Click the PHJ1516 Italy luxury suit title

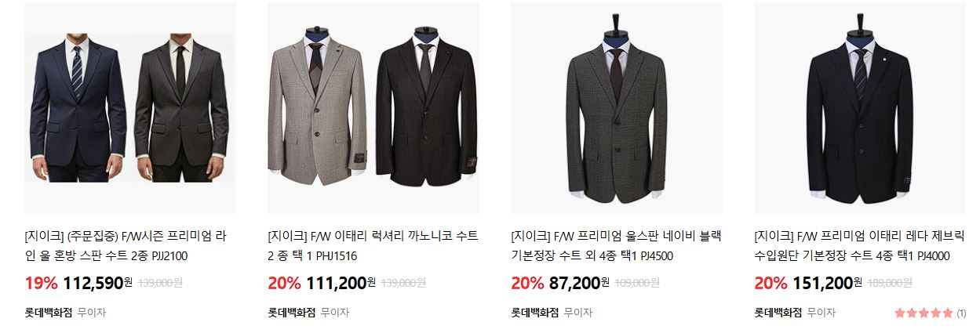coord(373,245)
